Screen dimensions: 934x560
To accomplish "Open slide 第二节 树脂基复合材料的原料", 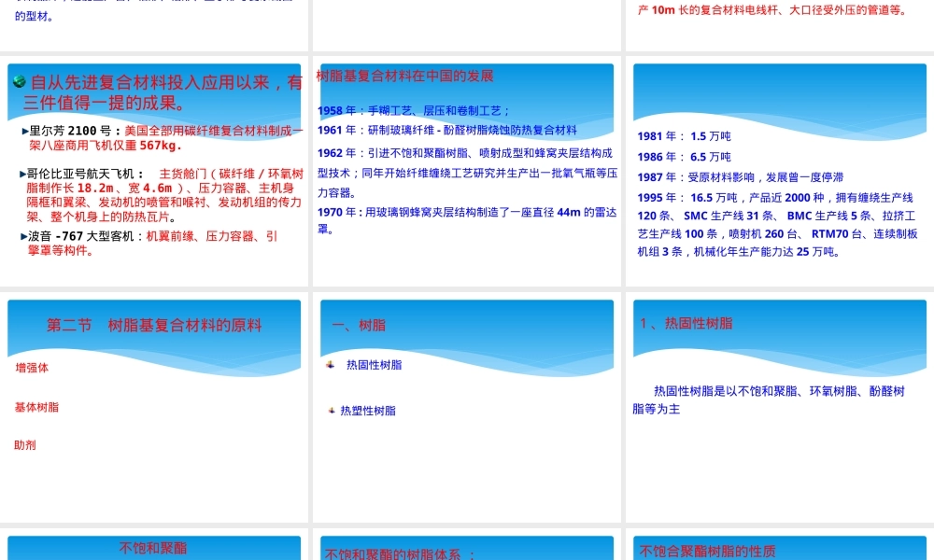I will (154, 407).
